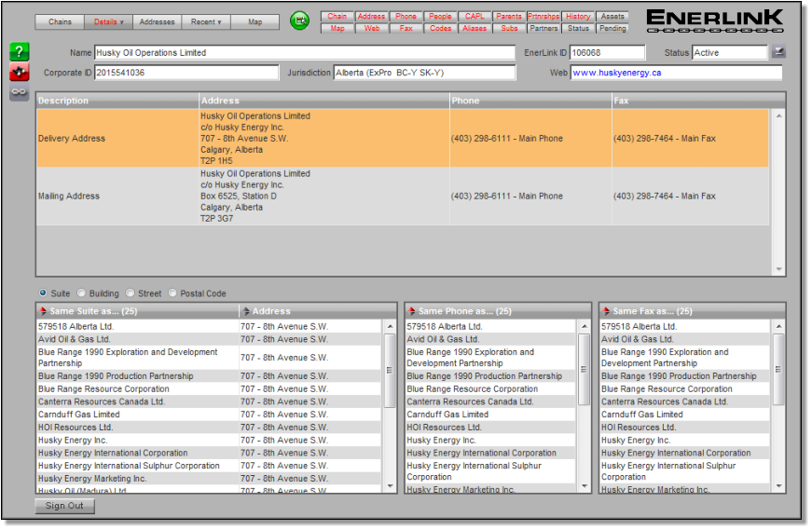Screen dimensions: 812x530
Task: Open the Recent dropdown menu
Action: tap(206, 21)
